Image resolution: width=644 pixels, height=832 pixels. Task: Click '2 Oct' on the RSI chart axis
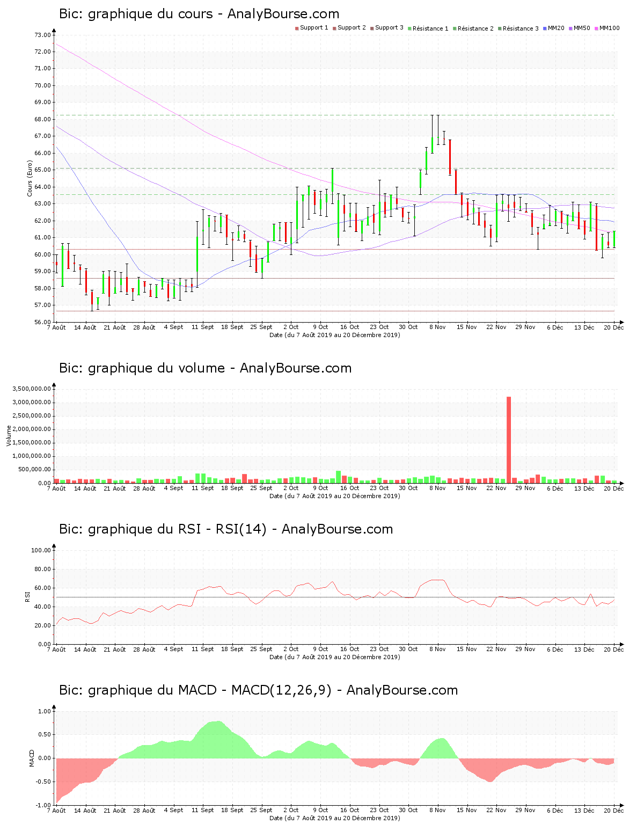pyautogui.click(x=291, y=649)
